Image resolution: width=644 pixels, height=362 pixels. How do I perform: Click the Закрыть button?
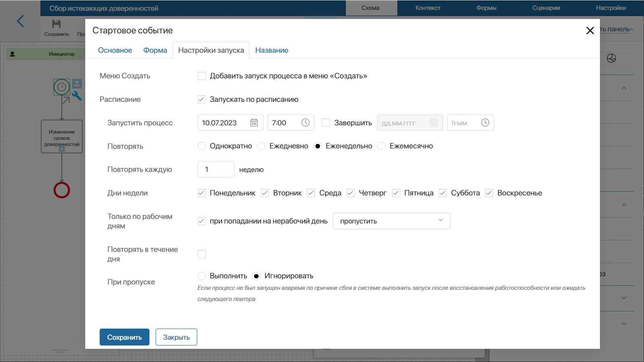pyautogui.click(x=176, y=337)
